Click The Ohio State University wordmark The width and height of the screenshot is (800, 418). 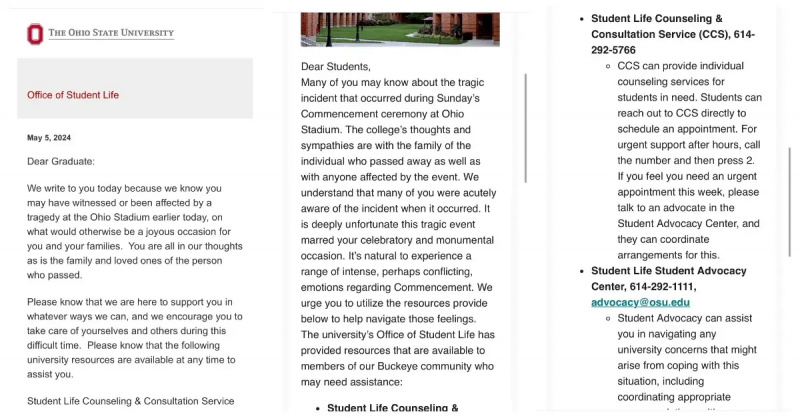coord(111,33)
